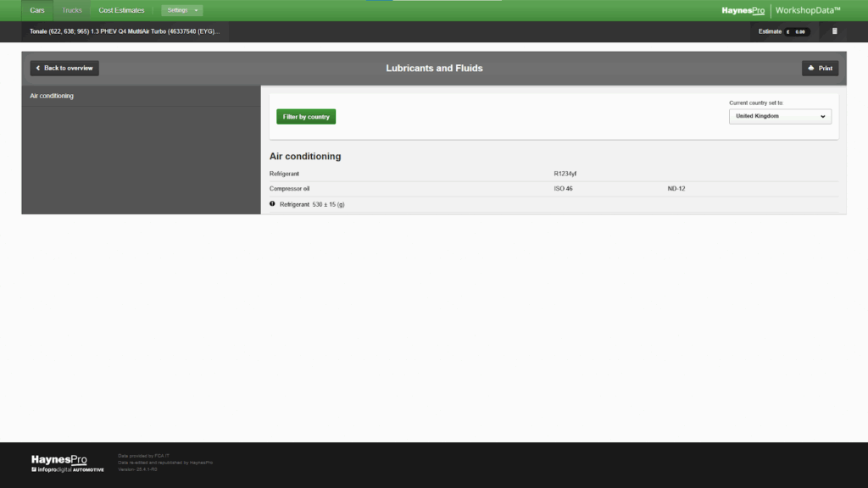Click the Tonale vehicle description text
The image size is (868, 488).
pyautogui.click(x=125, y=31)
